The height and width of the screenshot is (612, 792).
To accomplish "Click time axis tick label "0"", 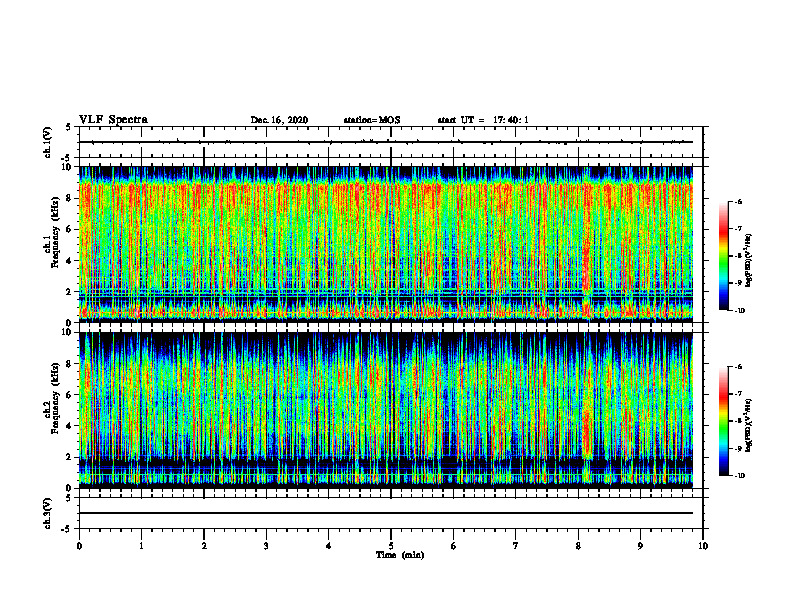I will click(79, 546).
